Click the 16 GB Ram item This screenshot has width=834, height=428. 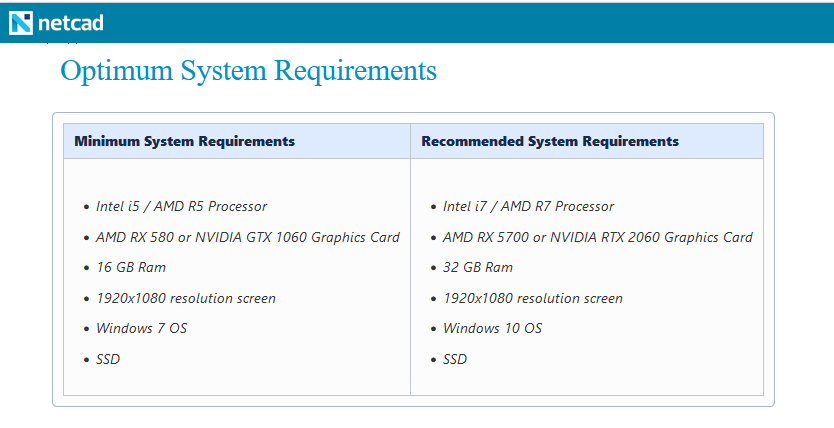(131, 267)
